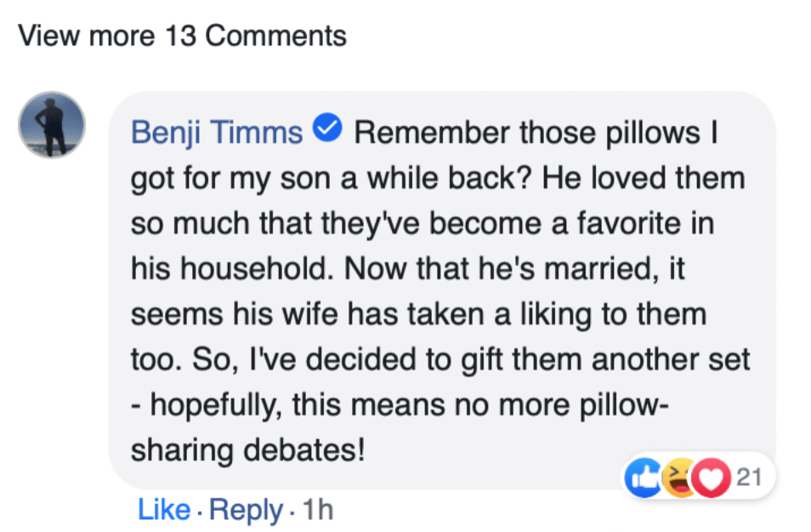Viewport: 811px width, 532px height.
Task: Reply to Benji Timms' comment
Action: tap(246, 510)
